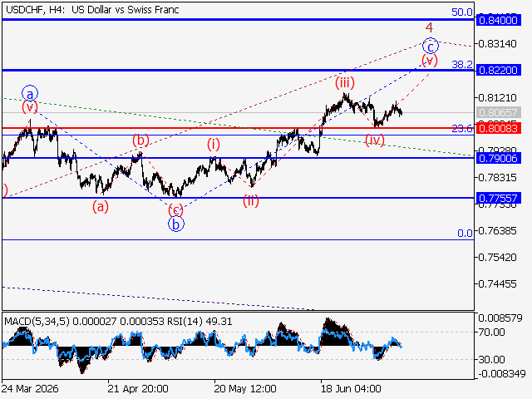Image resolution: width=532 pixels, height=399 pixels.
Task: Select the red (i) wave marker
Action: 214,144
